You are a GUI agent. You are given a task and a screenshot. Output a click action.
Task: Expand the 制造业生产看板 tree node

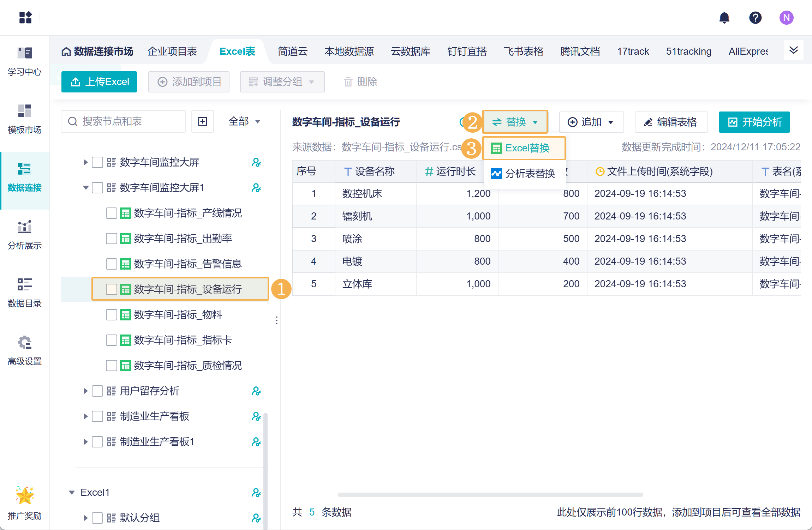85,416
